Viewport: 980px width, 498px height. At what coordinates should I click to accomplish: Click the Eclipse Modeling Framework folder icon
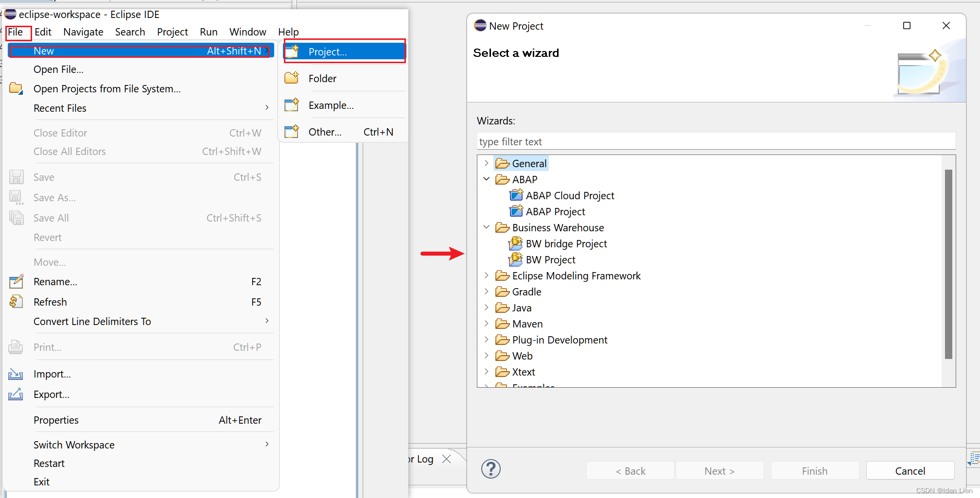click(503, 275)
